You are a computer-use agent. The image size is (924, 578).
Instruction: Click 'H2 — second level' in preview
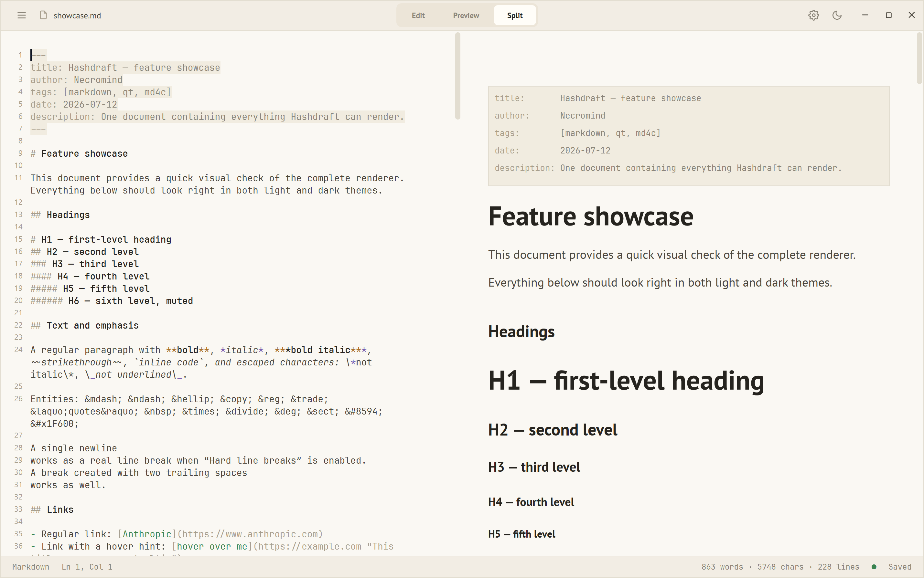pyautogui.click(x=553, y=430)
